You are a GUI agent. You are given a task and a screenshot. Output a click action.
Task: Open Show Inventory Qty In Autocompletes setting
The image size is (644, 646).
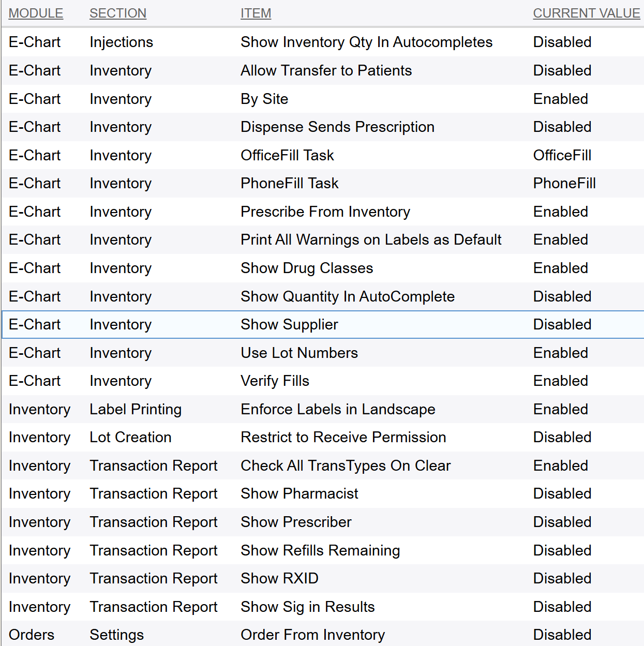click(366, 42)
